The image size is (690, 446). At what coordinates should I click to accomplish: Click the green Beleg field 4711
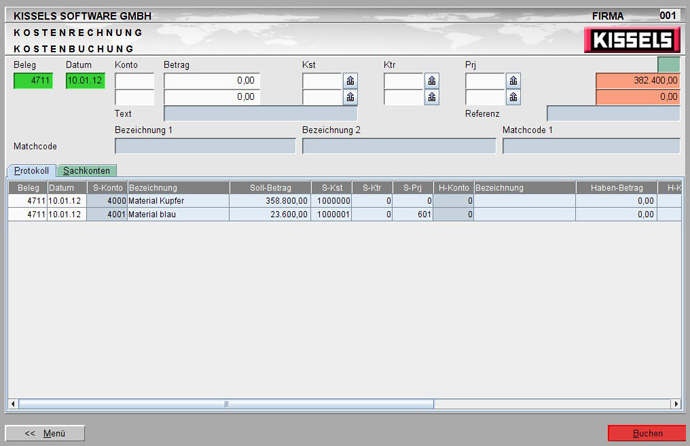[x=33, y=80]
